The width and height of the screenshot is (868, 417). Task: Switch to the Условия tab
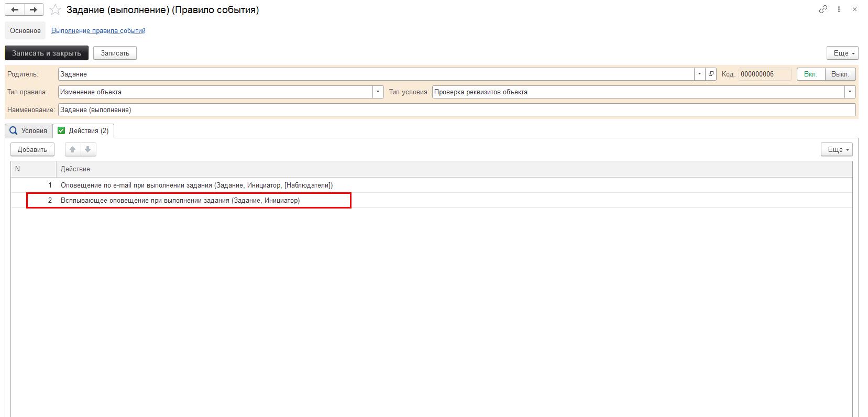click(x=29, y=131)
